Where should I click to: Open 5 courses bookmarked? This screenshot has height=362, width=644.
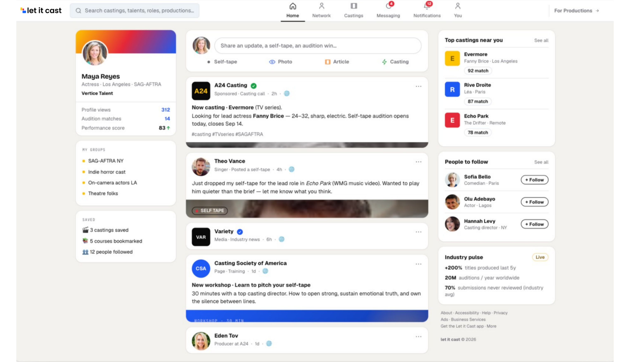tap(112, 241)
